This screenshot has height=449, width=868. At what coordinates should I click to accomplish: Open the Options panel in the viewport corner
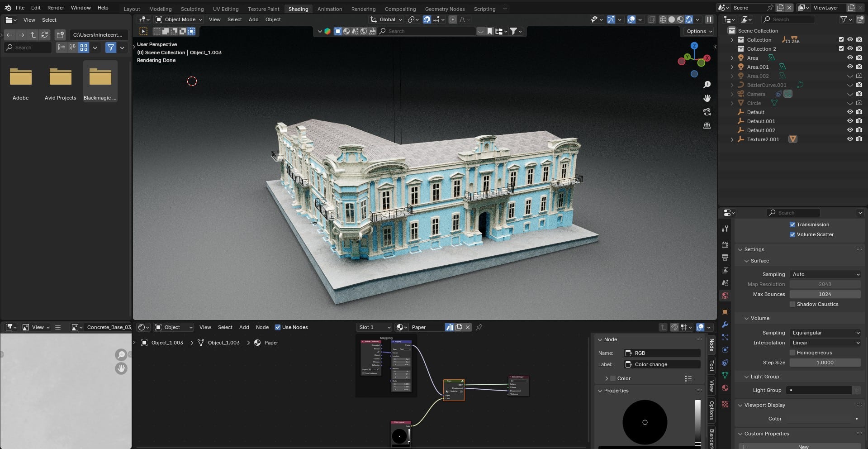(698, 31)
